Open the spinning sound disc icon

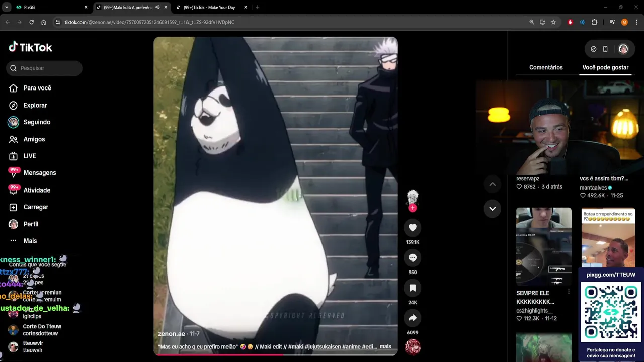pos(413,347)
